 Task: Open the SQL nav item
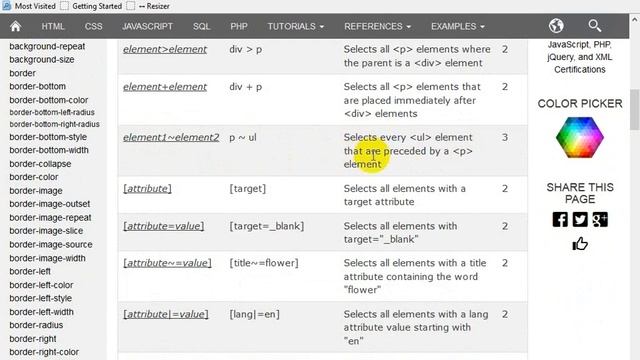tap(201, 27)
